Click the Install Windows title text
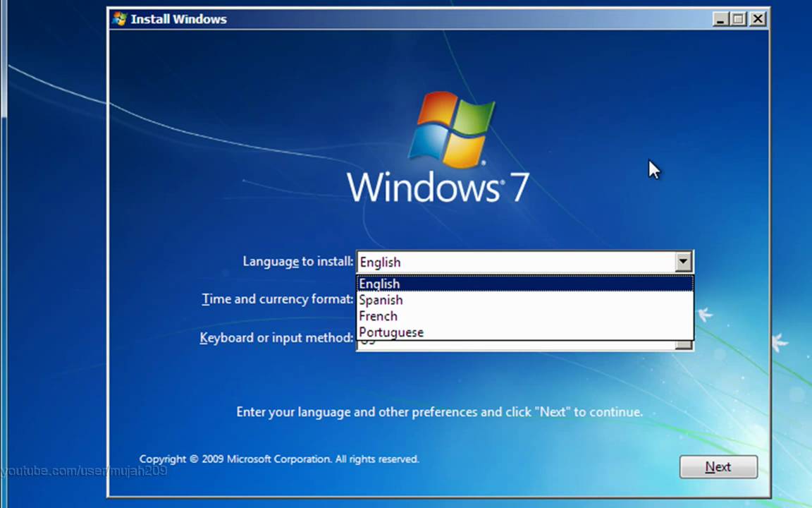Screen dimensions: 812x508 point(178,19)
